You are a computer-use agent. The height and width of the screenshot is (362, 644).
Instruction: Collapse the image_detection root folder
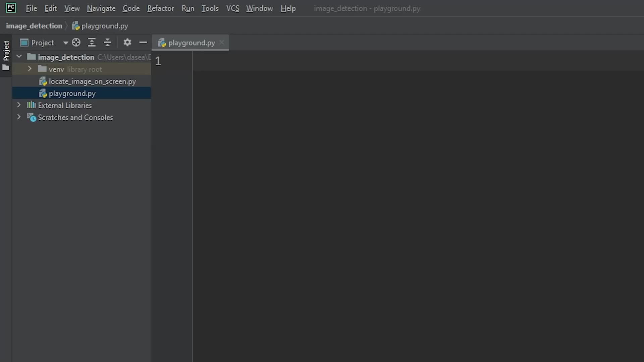[x=19, y=57]
